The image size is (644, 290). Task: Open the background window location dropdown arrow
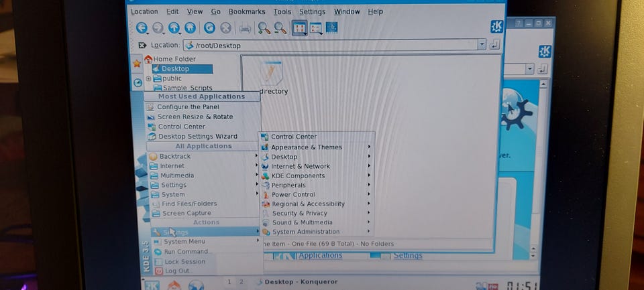tap(530, 69)
